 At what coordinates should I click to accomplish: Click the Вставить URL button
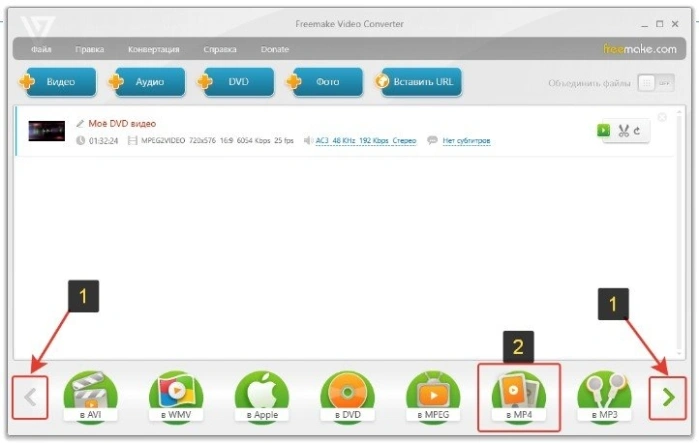pos(418,82)
